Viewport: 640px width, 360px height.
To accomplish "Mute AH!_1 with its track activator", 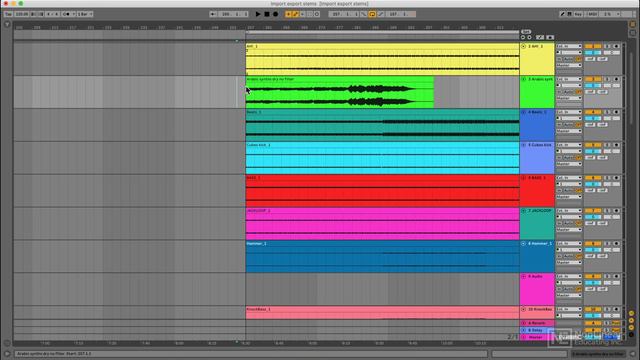I will coord(593,47).
